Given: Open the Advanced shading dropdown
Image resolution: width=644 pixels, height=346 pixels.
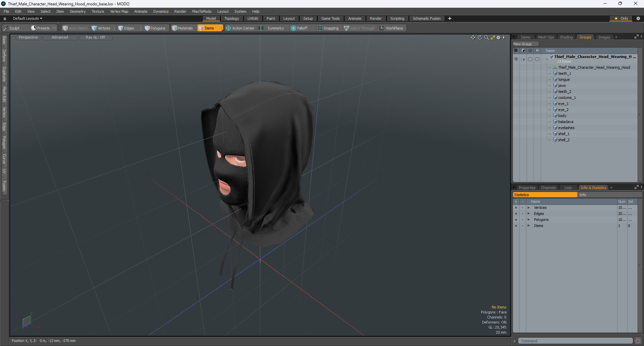Looking at the screenshot, I should (60, 38).
